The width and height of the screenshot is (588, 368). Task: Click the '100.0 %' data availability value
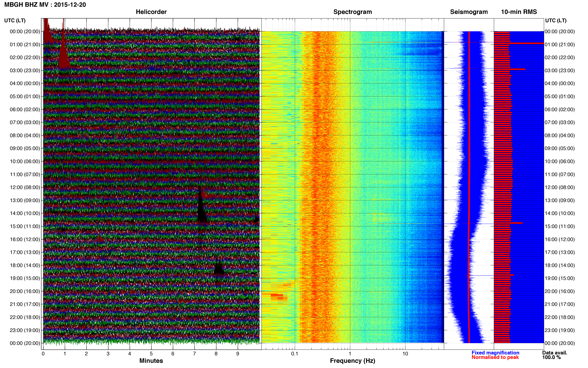click(x=552, y=357)
